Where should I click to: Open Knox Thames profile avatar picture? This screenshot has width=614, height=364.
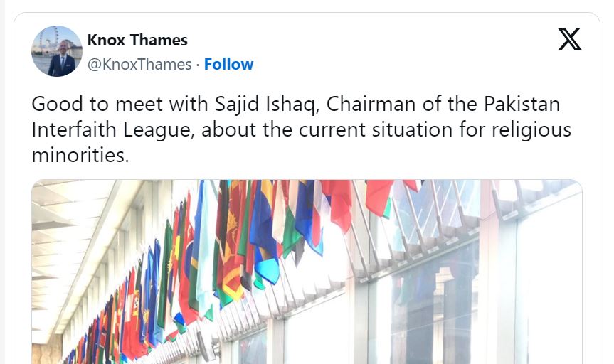point(57,51)
